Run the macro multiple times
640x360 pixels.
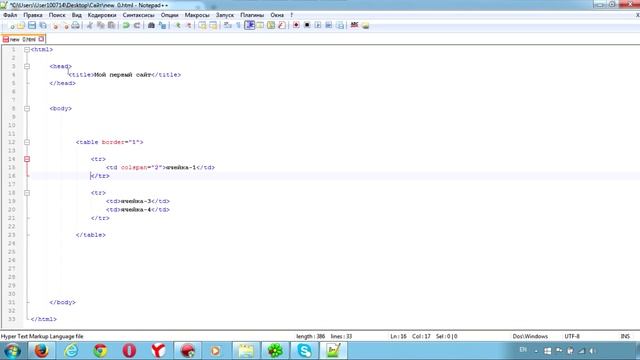329,25
